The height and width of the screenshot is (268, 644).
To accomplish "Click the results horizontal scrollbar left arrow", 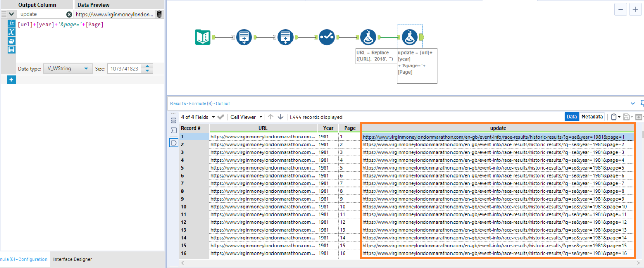I will coord(182,263).
